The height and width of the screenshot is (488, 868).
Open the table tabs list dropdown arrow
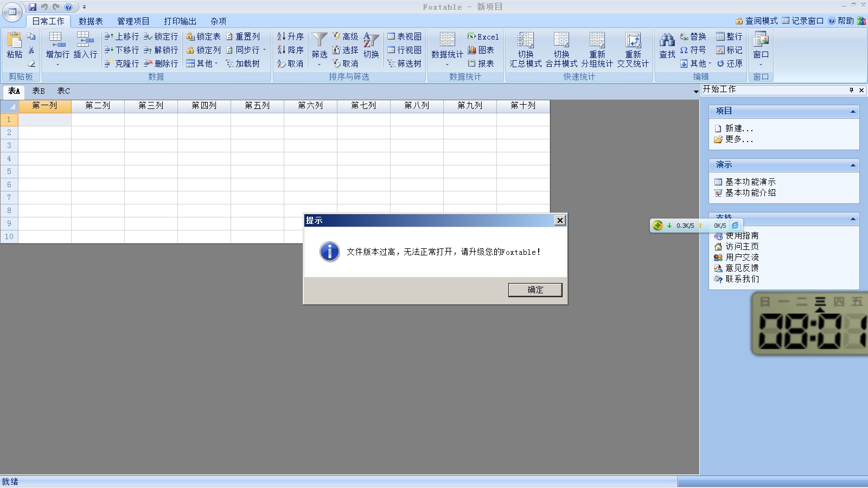coord(696,92)
